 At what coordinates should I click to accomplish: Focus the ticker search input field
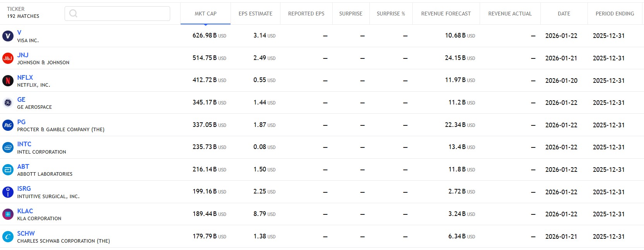(122, 14)
